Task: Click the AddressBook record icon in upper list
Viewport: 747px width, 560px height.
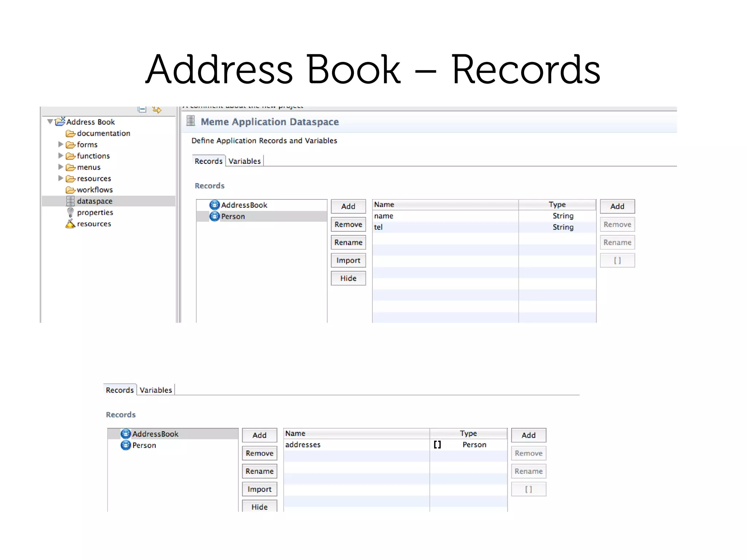Action: click(x=214, y=205)
